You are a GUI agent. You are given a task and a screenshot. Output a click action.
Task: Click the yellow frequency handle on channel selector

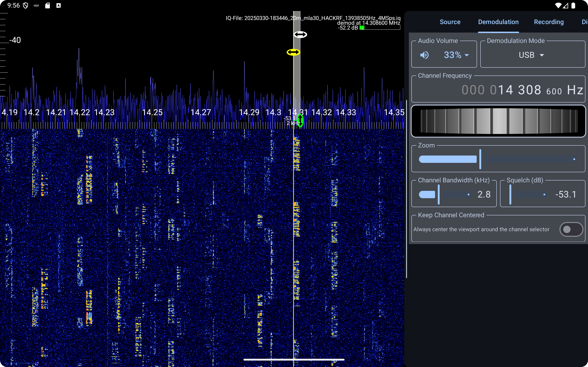click(x=293, y=52)
